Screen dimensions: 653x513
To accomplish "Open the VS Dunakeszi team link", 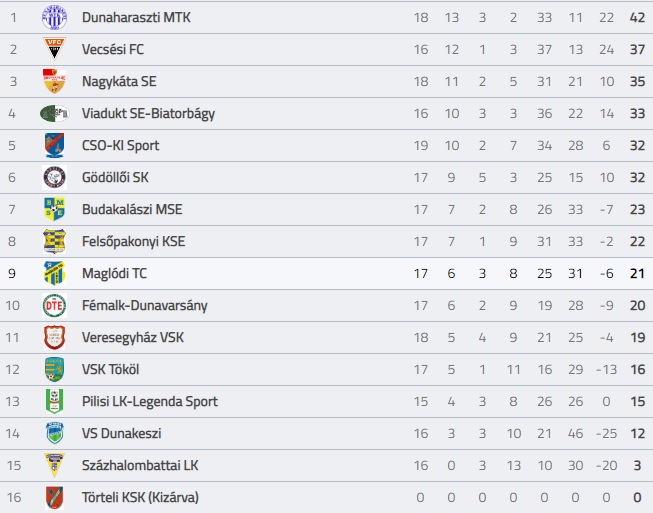I will coord(122,433).
